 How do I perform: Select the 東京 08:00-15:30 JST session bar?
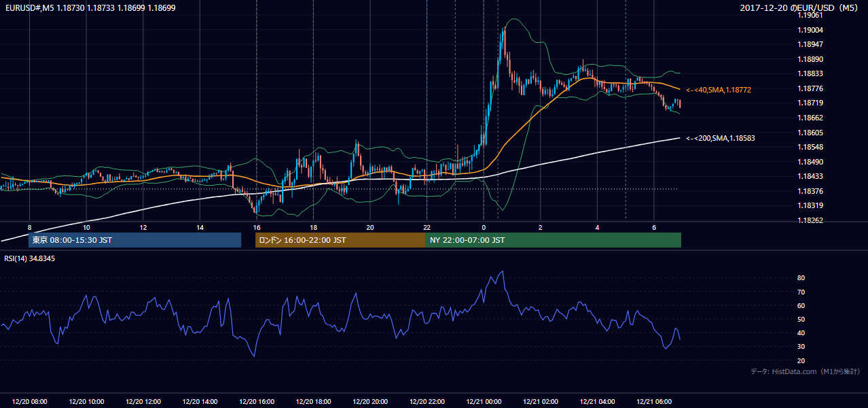click(x=134, y=240)
